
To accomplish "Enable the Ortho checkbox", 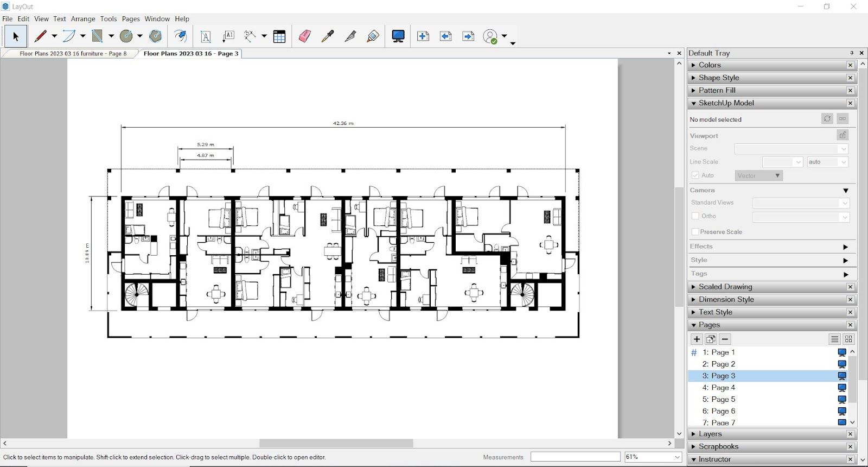I will click(695, 216).
